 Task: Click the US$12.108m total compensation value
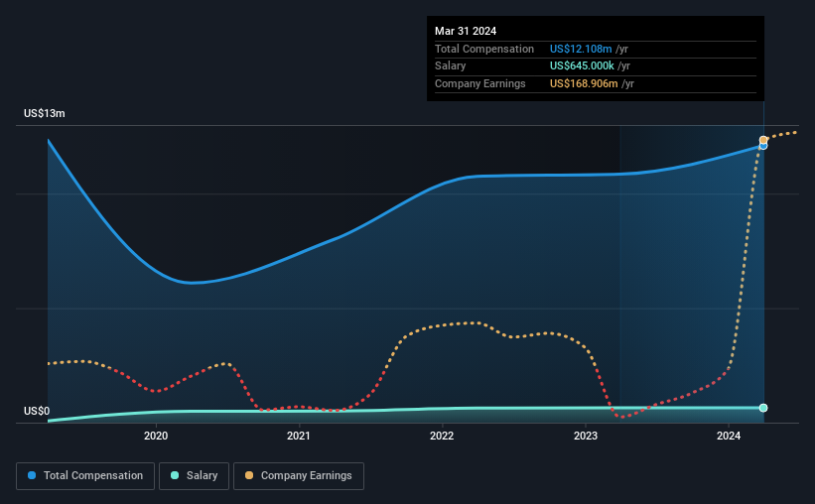[581, 49]
